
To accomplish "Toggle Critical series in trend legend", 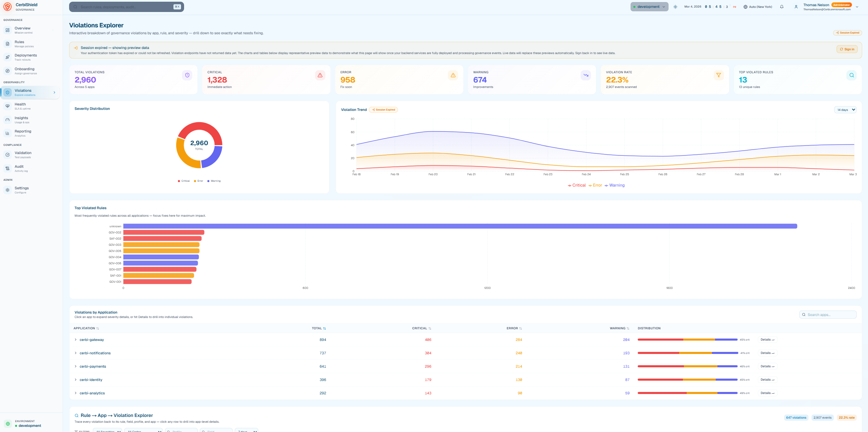I will tap(577, 185).
